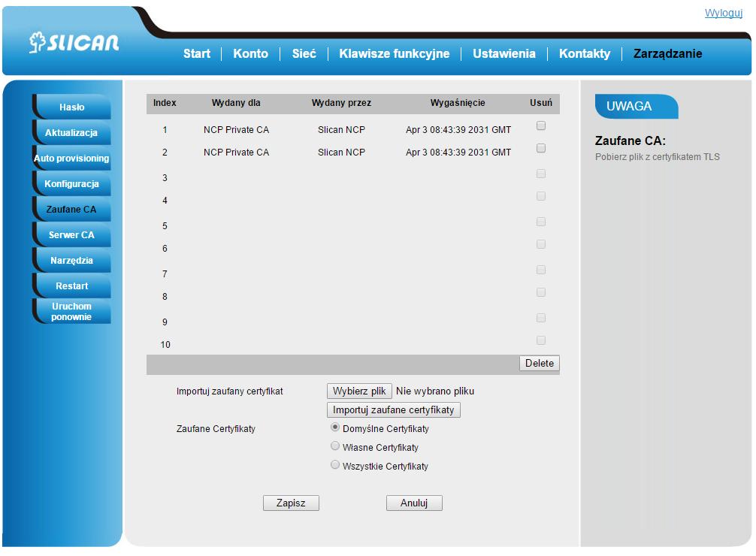Screen dimensions: 756x556
Task: Tick the Usuń checkbox for row 4
Action: tap(541, 196)
